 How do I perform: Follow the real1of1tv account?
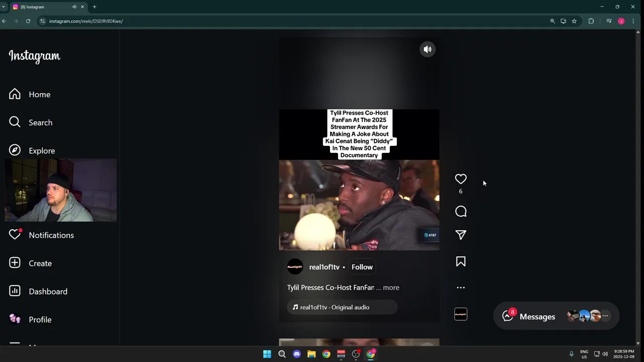(x=362, y=267)
